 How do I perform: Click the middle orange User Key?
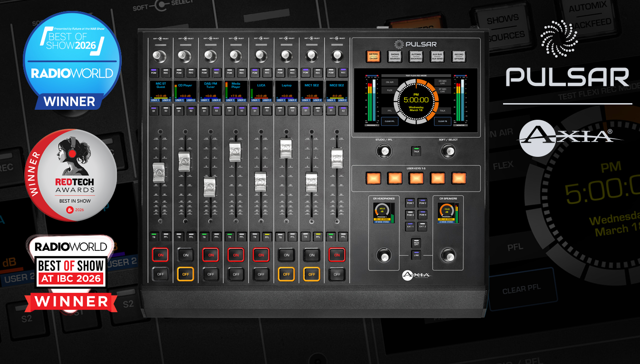tap(416, 178)
